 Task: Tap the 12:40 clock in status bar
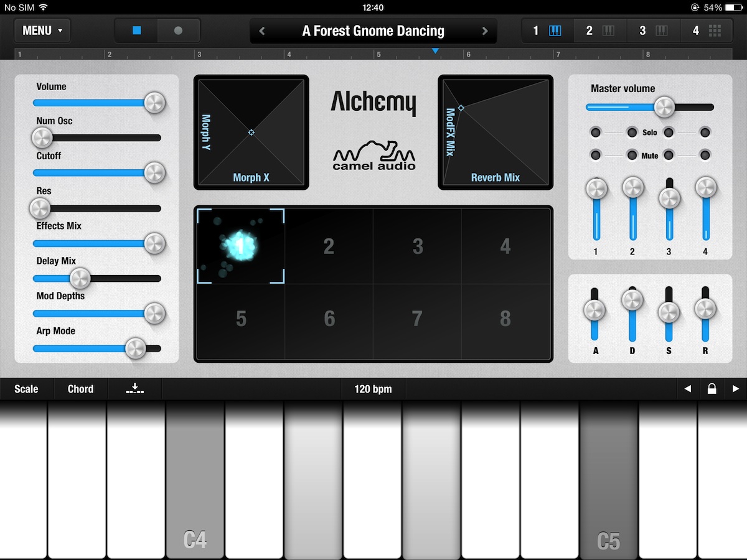pos(373,7)
